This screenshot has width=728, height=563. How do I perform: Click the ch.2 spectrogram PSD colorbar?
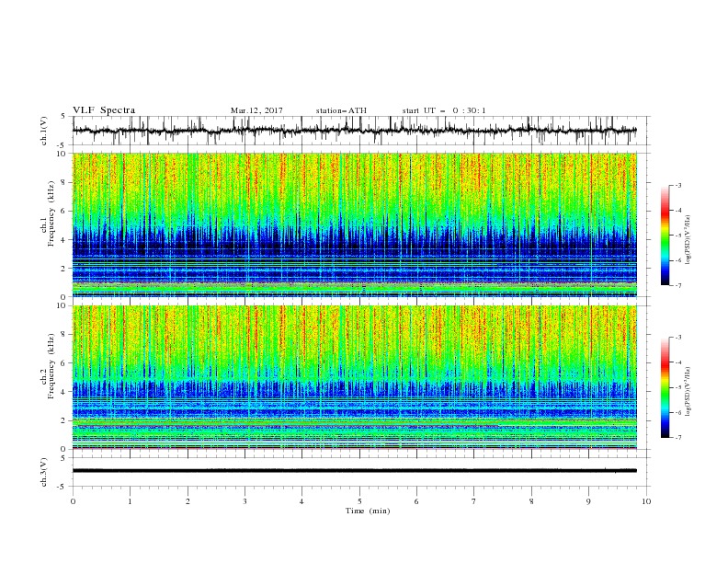coord(665,387)
